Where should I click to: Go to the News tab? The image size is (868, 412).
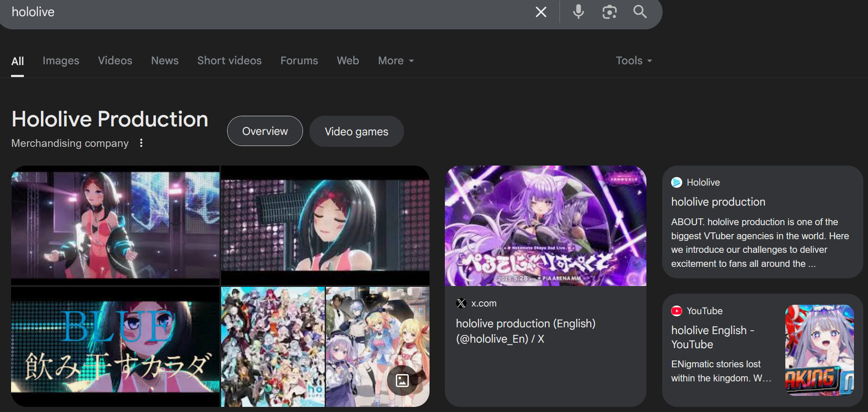(x=165, y=60)
